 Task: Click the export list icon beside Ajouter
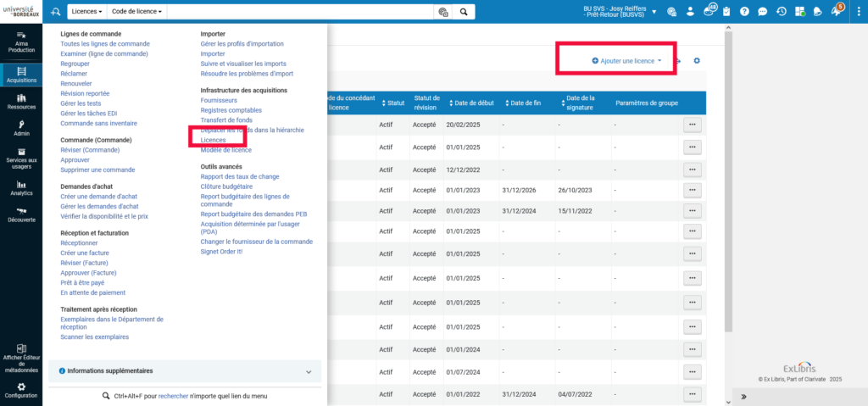point(679,61)
